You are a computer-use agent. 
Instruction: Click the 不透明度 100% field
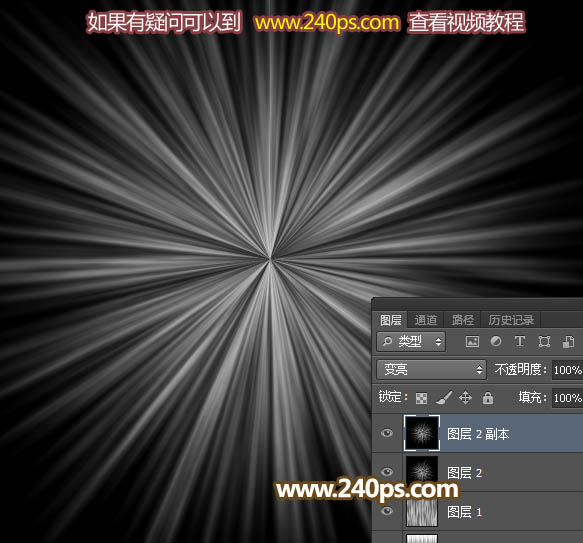[567, 370]
